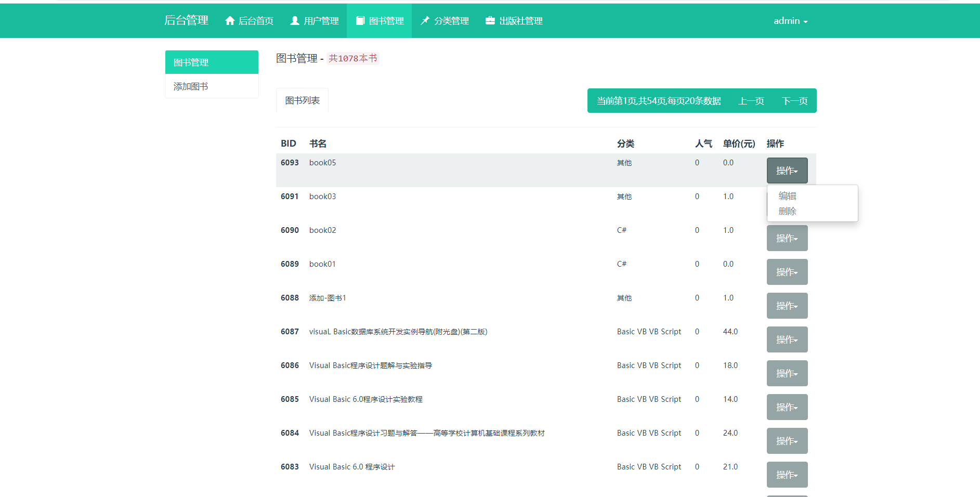Click the user icon beside 用户管理

(x=295, y=21)
